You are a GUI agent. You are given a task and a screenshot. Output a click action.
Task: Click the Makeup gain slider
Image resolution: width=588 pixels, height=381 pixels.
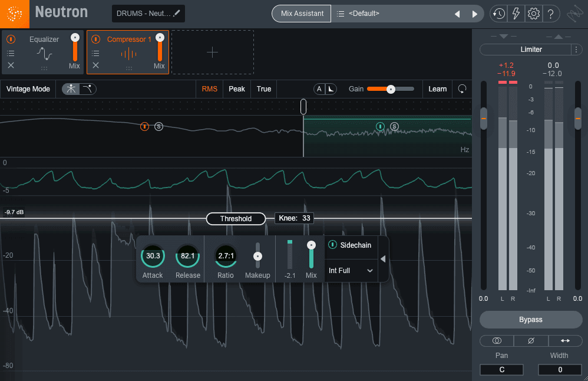pos(257,256)
